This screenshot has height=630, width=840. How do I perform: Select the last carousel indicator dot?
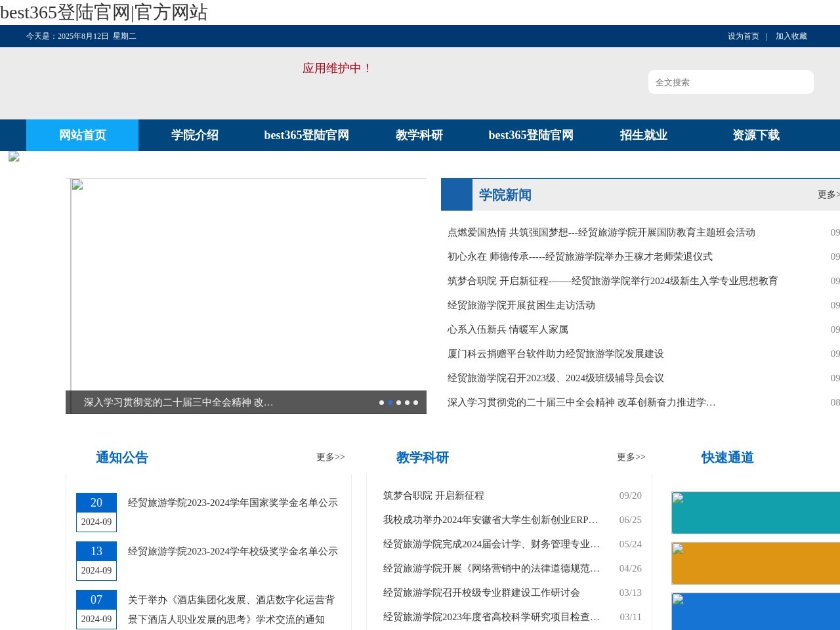coord(416,402)
